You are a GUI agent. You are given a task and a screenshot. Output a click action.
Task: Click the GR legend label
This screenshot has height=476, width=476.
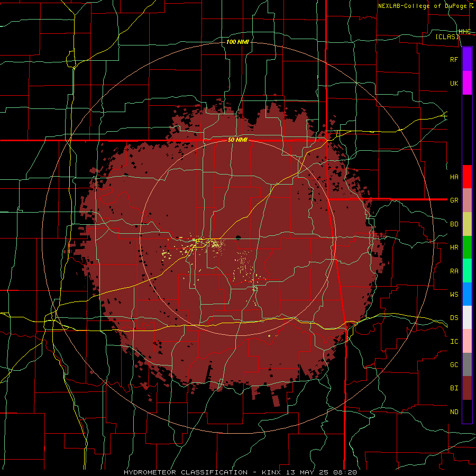(x=454, y=200)
